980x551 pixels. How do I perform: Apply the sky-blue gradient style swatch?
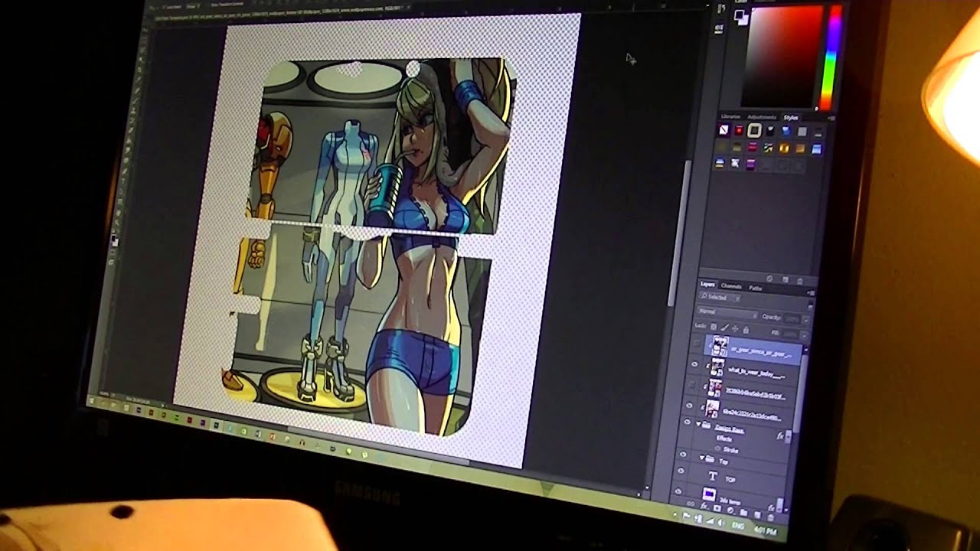(x=816, y=148)
